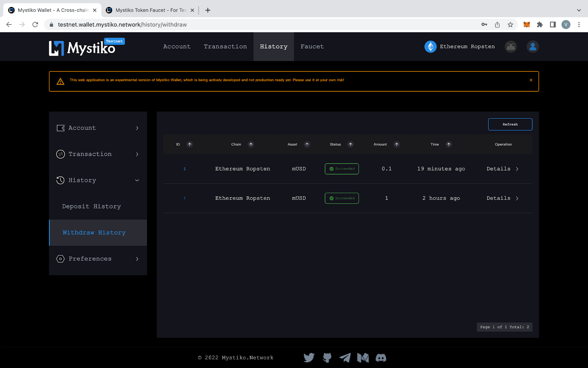Click the Mystiko logo
The height and width of the screenshot is (368, 588).
tap(87, 47)
